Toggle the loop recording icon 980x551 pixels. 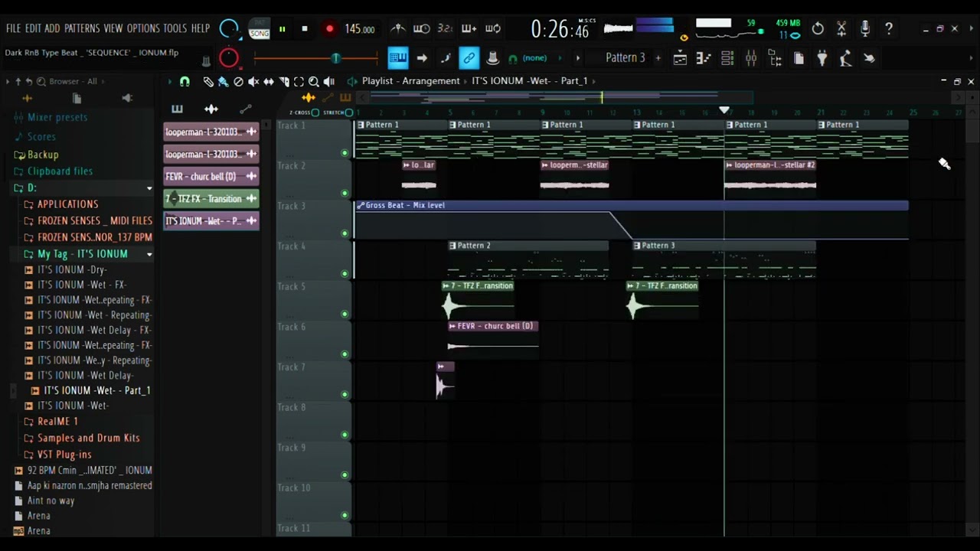tap(493, 29)
